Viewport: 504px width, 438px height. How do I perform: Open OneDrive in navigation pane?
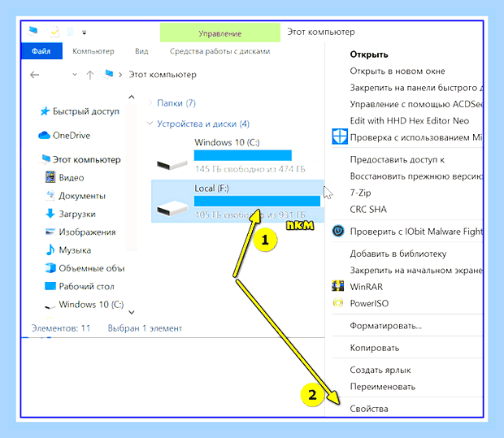point(72,136)
